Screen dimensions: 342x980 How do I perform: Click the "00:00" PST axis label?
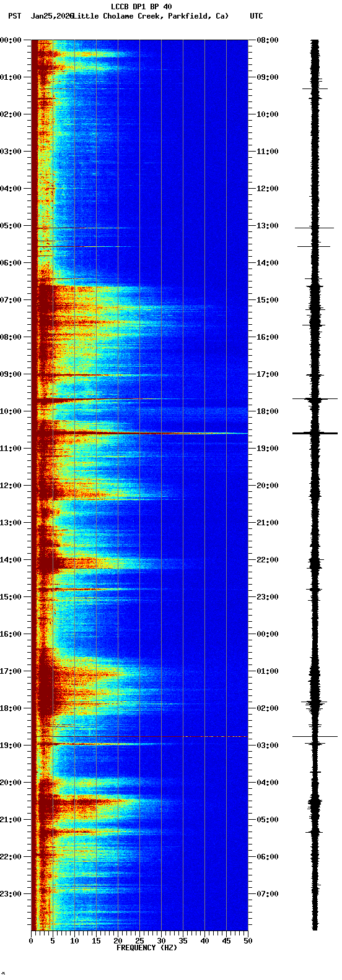(11, 40)
